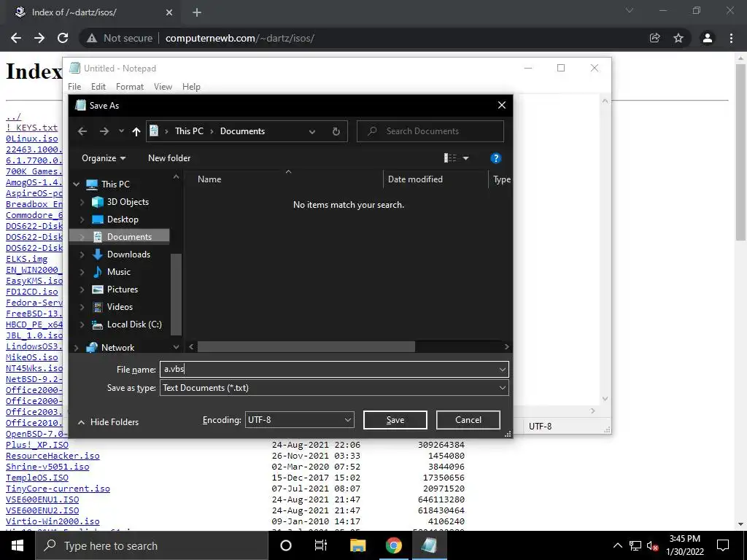Select Network in navigation pane
The width and height of the screenshot is (747, 560).
pos(117,348)
